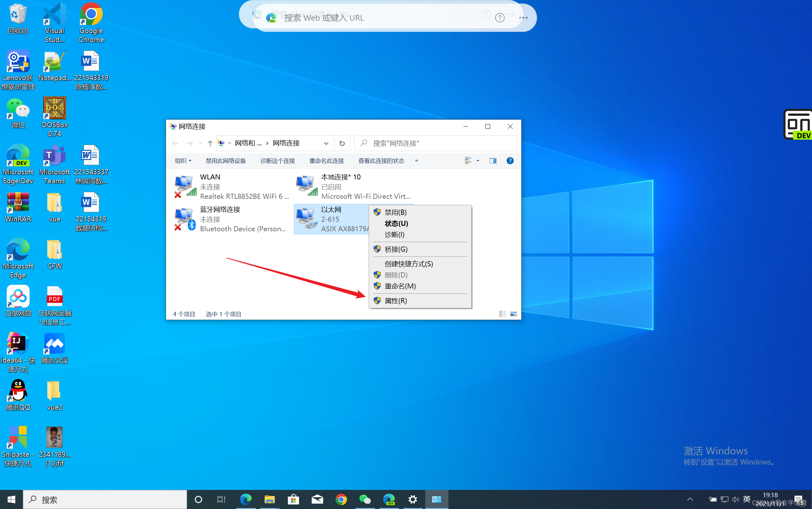Open Snipaste shortcut icon

tap(18, 447)
